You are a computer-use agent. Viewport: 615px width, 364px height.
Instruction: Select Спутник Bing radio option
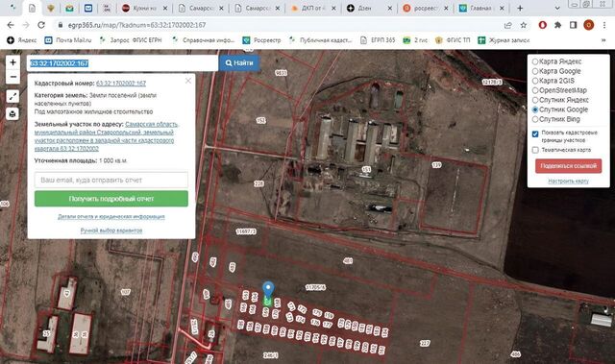coord(535,119)
